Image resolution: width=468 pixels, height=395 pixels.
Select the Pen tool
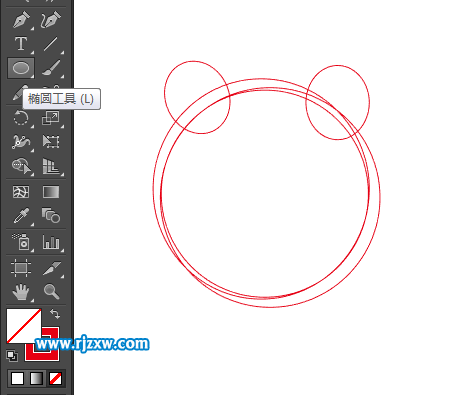(21, 20)
